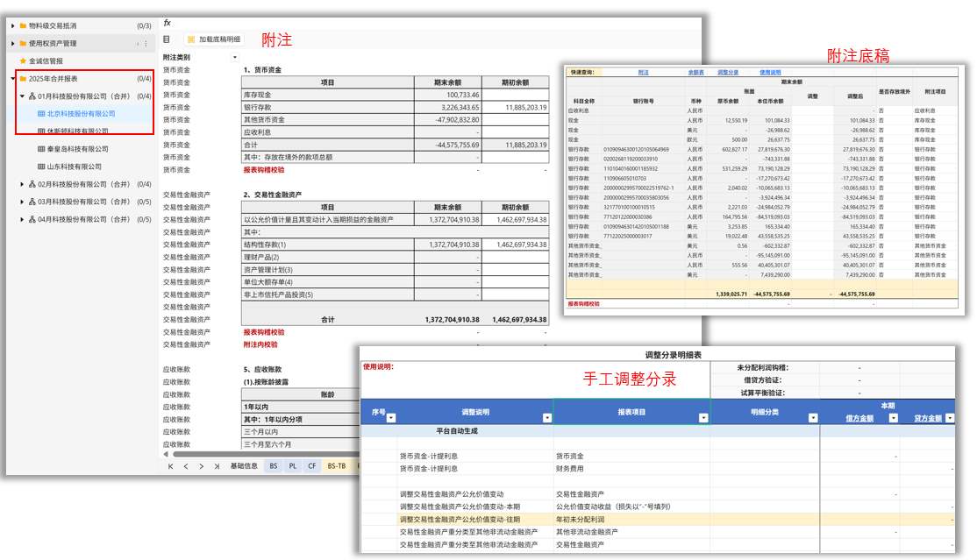Image resolution: width=977 pixels, height=560 pixels.
Task: Click the 余额表 quick-query link
Action: point(696,73)
